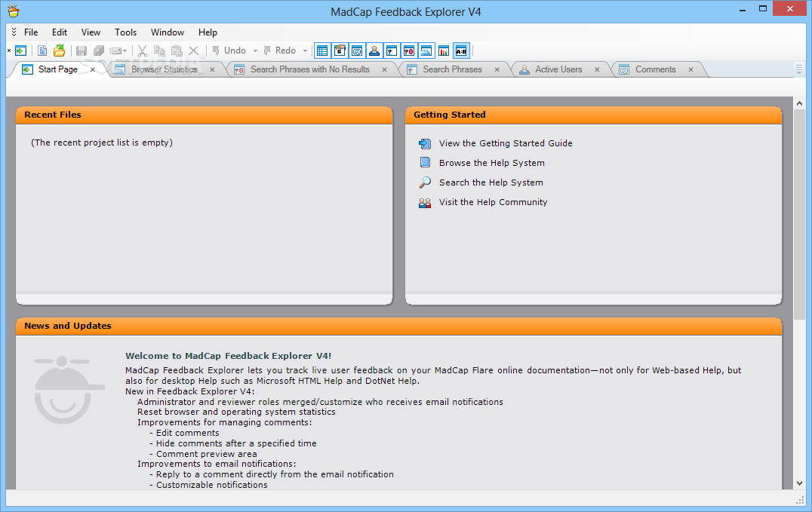Open Active Users view from toolbar icon

click(374, 51)
